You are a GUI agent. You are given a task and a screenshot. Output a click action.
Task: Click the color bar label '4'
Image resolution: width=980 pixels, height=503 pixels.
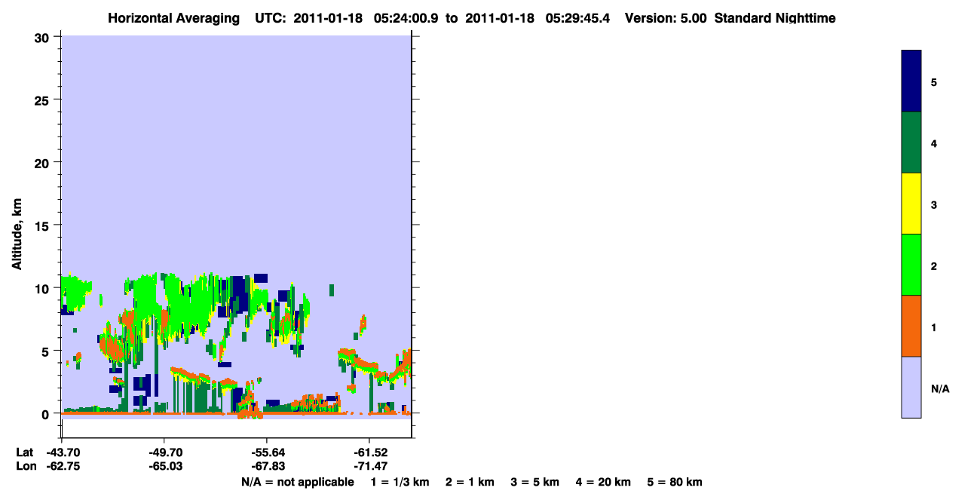[934, 143]
